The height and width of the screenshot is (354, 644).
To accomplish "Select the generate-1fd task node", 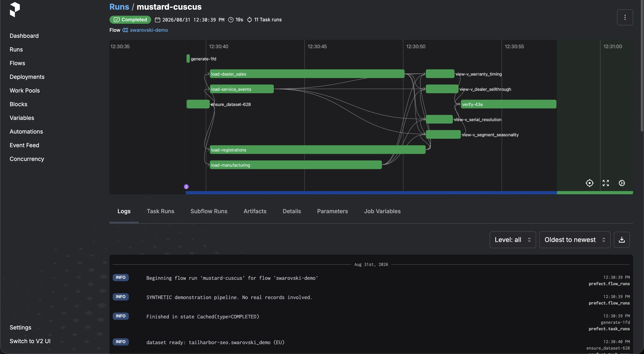I will coord(188,59).
